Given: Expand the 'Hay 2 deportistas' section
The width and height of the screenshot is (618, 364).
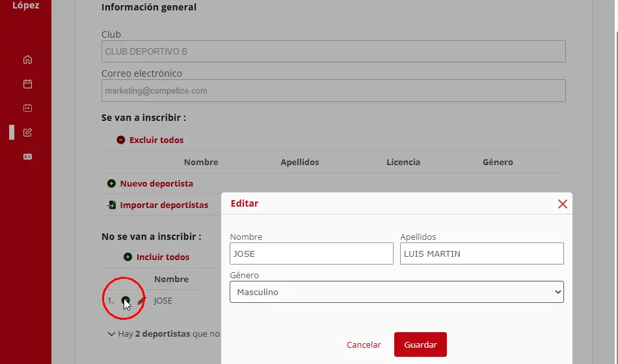Looking at the screenshot, I should tap(111, 334).
